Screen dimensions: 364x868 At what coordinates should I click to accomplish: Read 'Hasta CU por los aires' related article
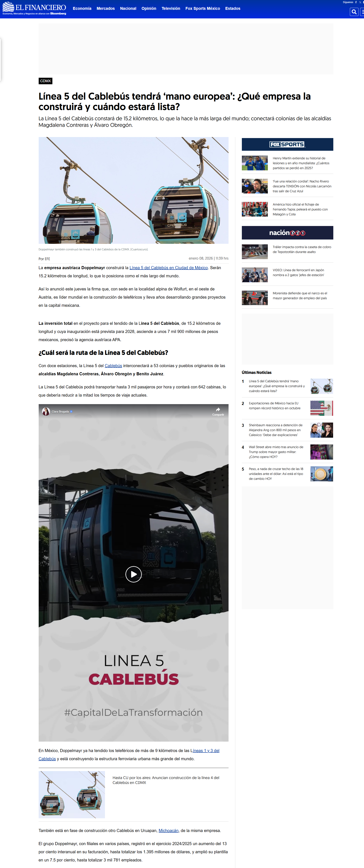166,780
